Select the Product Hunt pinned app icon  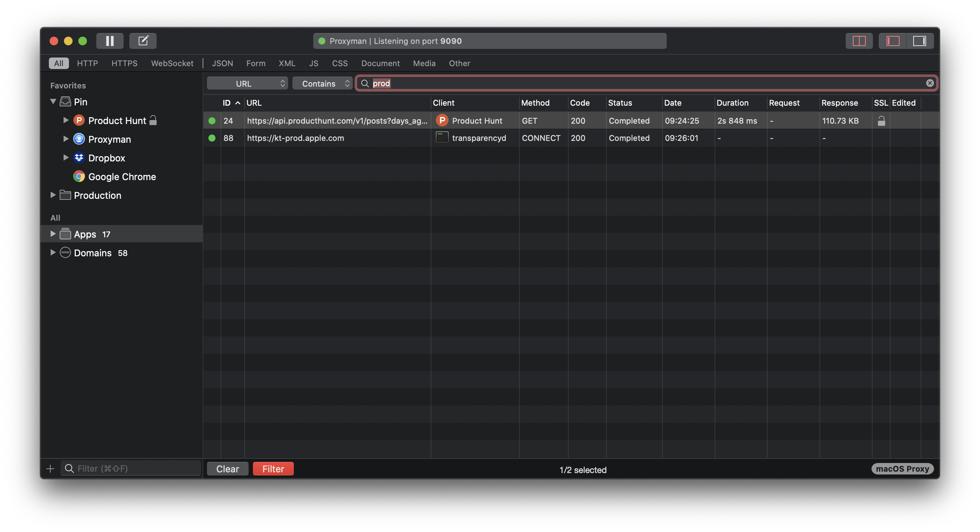(x=79, y=120)
